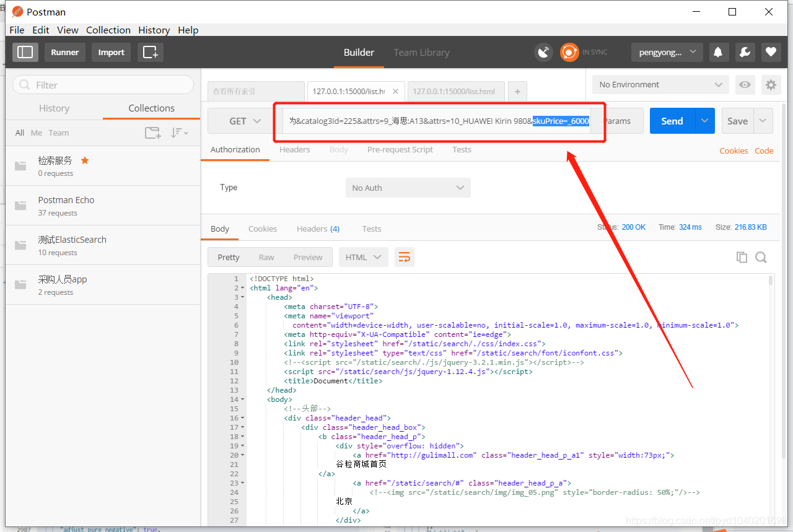This screenshot has height=532, width=793.
Task: Open the HTML format dropdown
Action: pyautogui.click(x=363, y=257)
